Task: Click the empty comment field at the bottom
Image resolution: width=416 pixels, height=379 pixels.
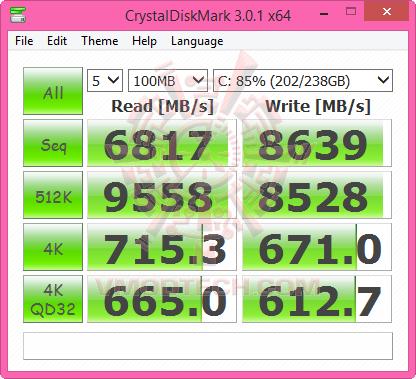Action: [x=208, y=346]
